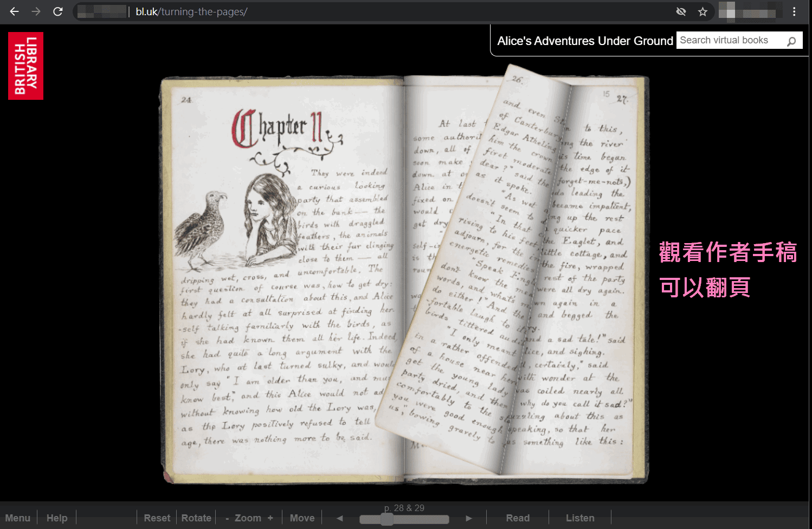Go back in browser history
The image size is (812, 529).
[15, 11]
